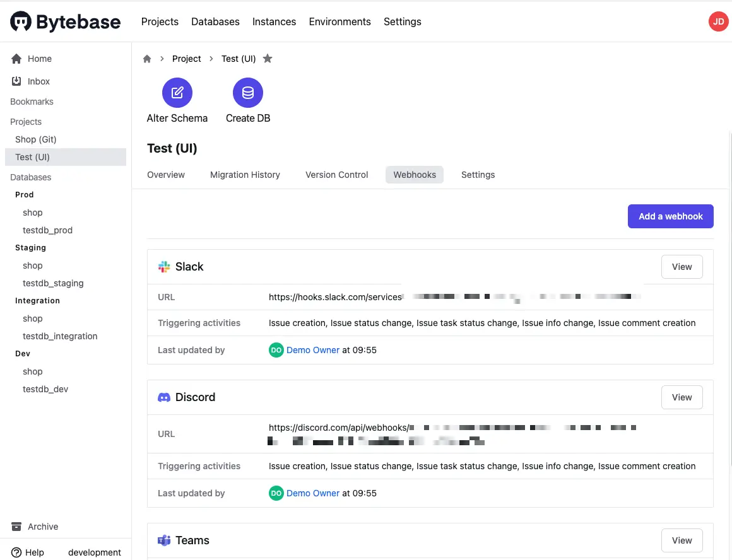Viewport: 732px width, 560px height.
Task: Open the Environments top menu
Action: pos(340,21)
